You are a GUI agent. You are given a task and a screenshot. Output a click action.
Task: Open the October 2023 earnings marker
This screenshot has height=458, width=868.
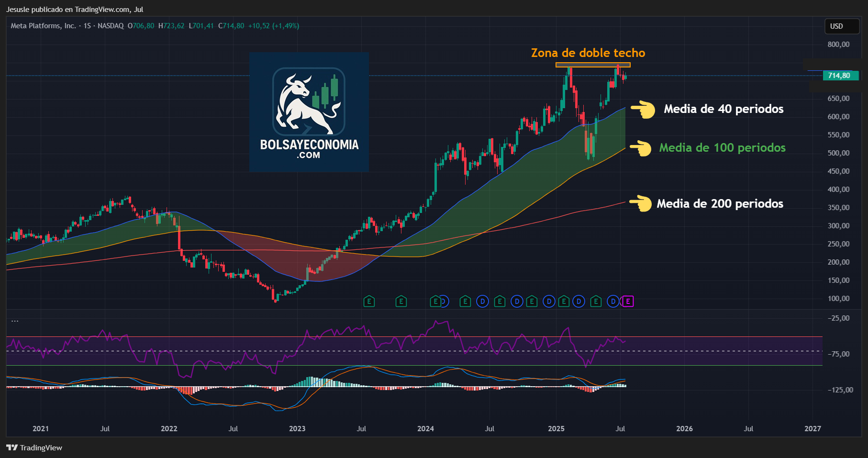tap(401, 302)
